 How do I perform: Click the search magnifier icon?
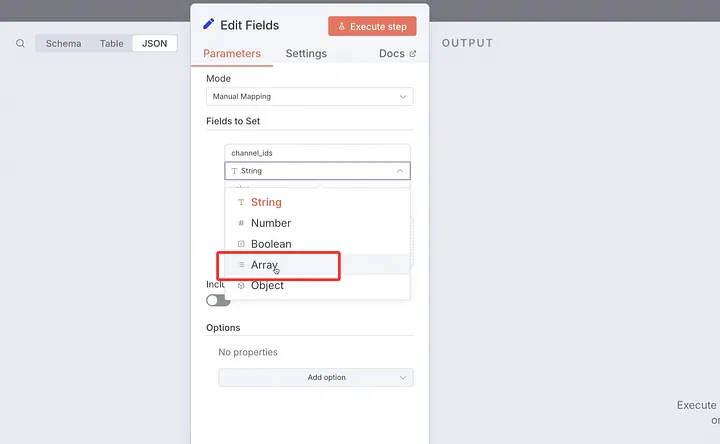[x=20, y=44]
